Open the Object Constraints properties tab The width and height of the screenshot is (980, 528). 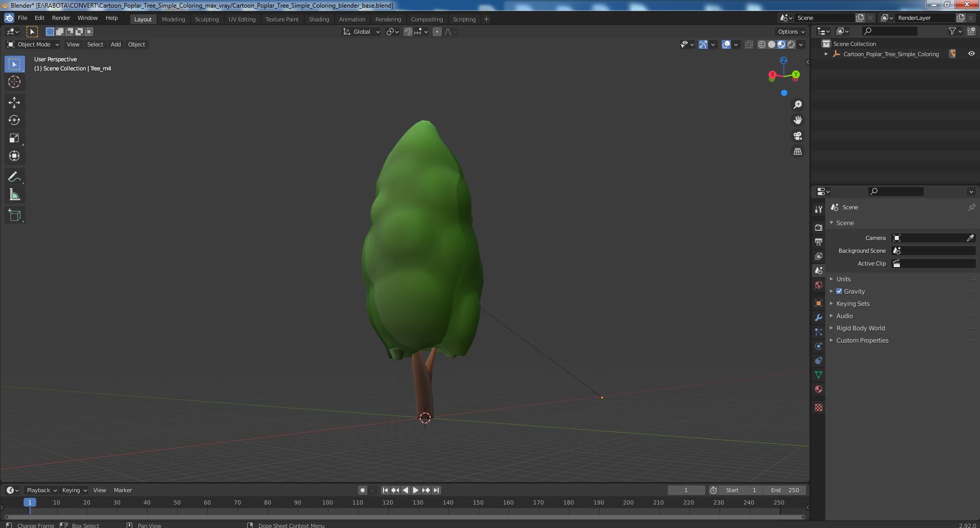coord(819,361)
